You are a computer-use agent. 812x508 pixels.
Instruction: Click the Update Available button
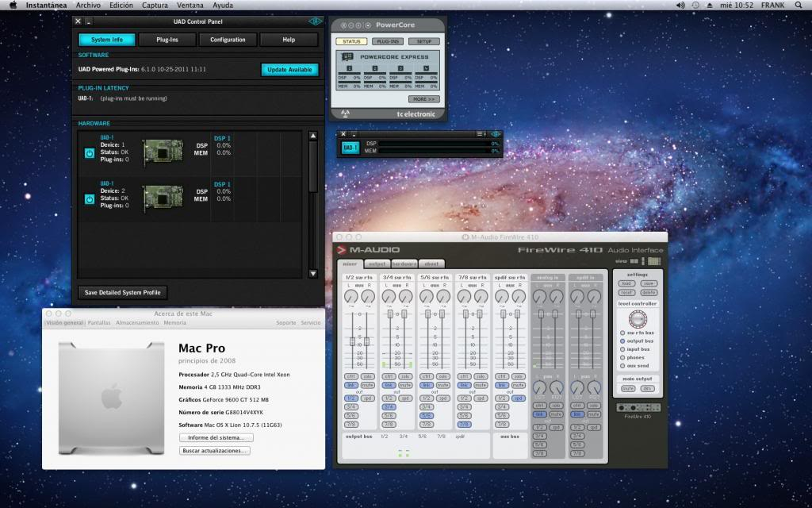point(289,70)
